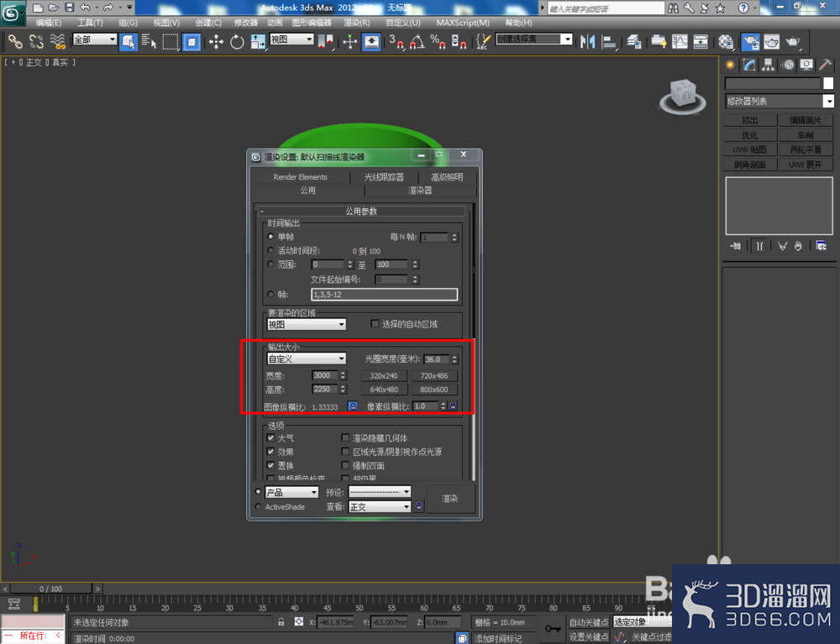Choose the Rectangular Selection Region icon
The image size is (840, 644).
171,42
